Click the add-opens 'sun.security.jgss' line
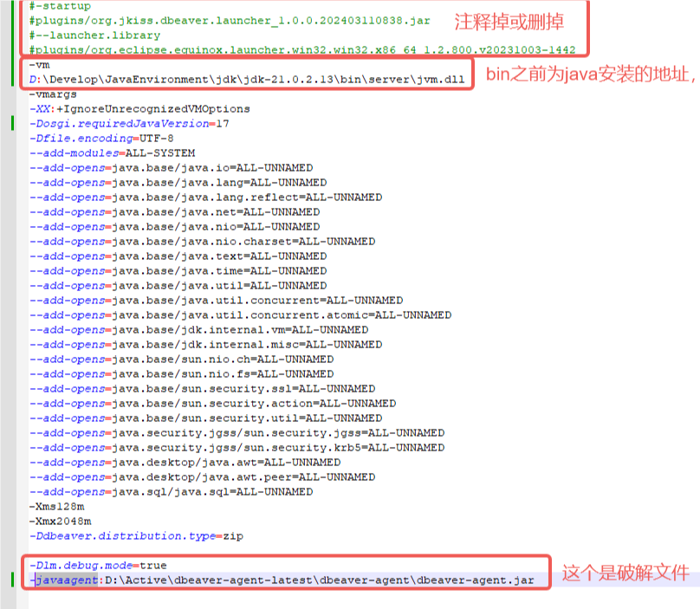The image size is (700, 609). 237,433
